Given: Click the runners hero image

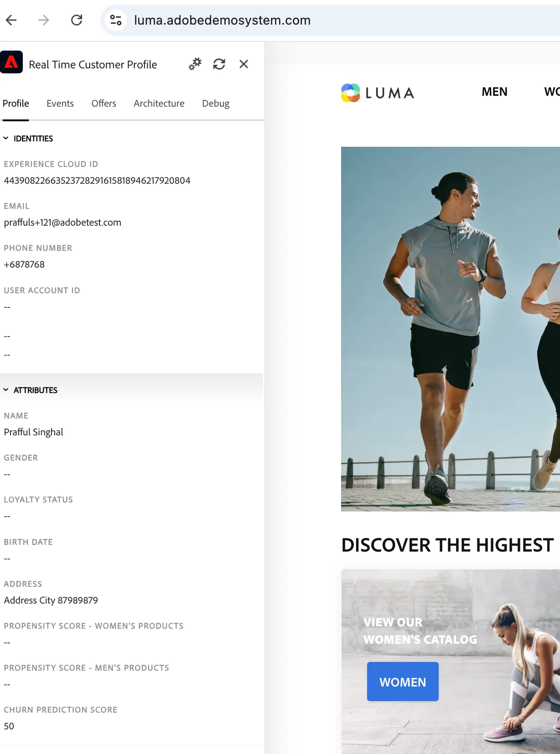Looking at the screenshot, I should click(x=451, y=329).
